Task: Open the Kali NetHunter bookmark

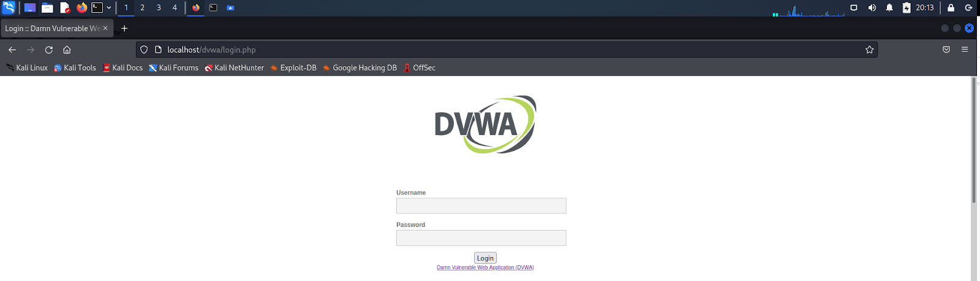Action: 234,68
